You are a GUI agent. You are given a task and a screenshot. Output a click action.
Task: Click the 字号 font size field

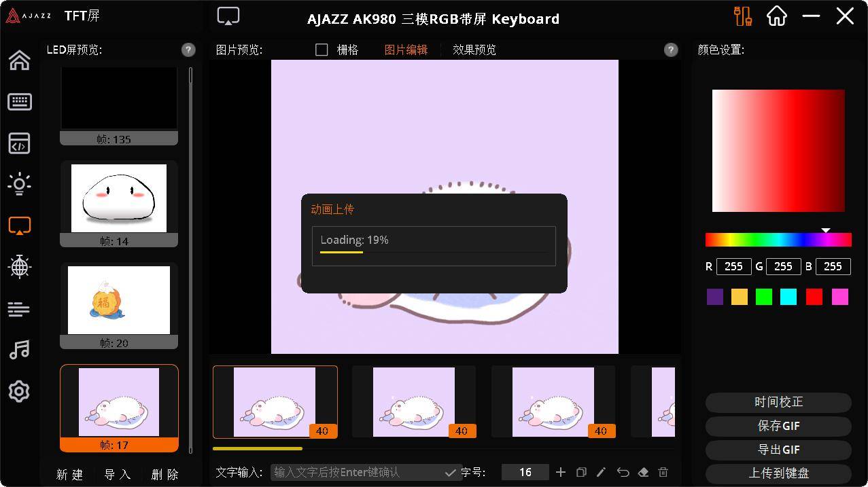(525, 472)
